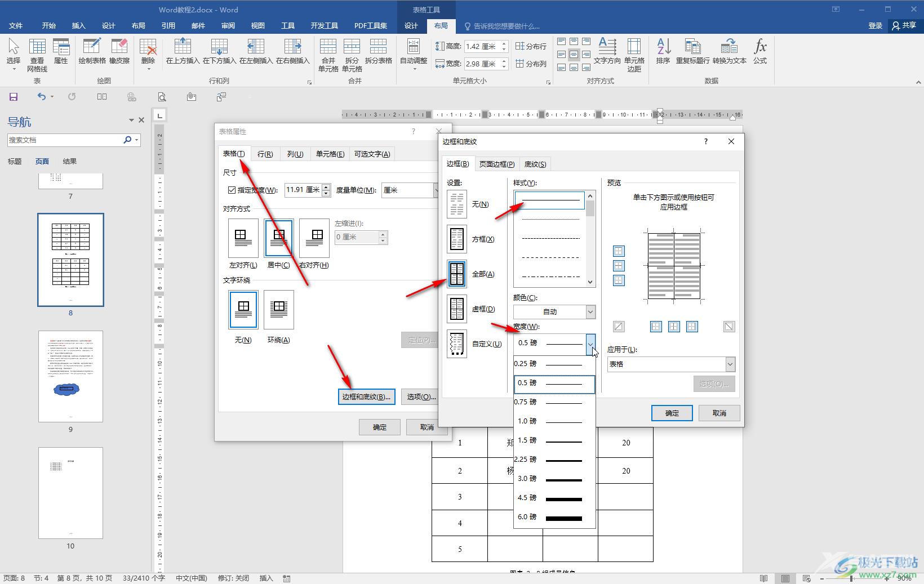
Task: Pick 1.5 磅 line width
Action: click(554, 440)
